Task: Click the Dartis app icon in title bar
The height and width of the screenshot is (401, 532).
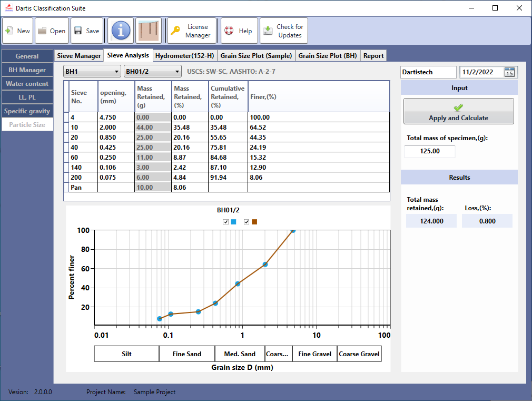Action: point(8,8)
